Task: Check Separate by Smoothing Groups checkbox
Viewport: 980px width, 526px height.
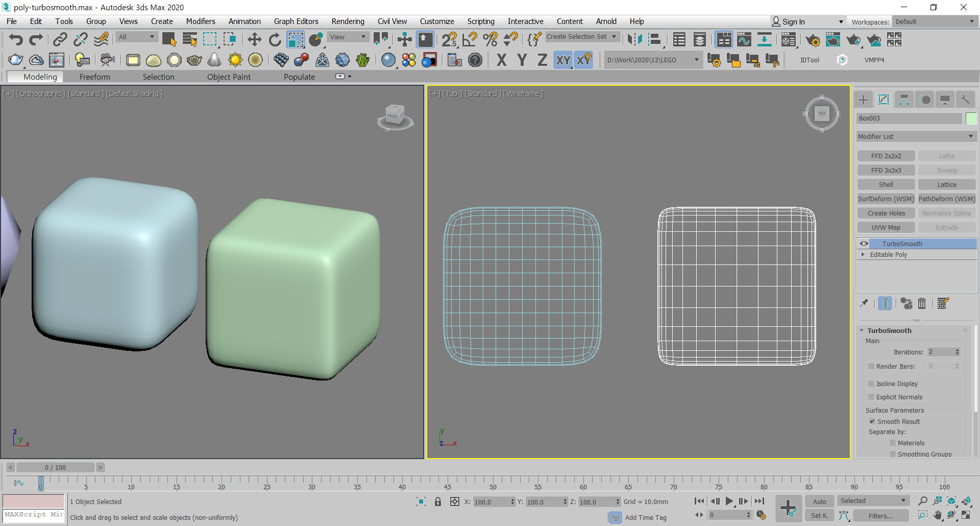Action: coord(893,454)
